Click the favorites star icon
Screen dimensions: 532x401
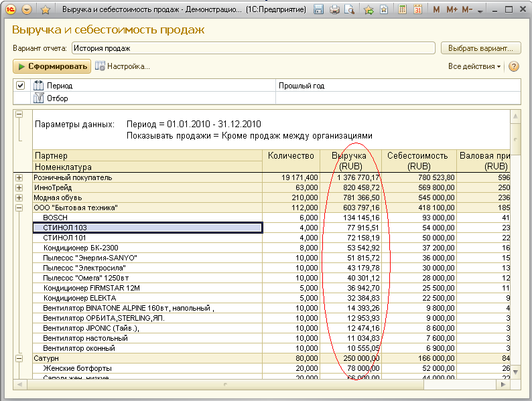46,10
